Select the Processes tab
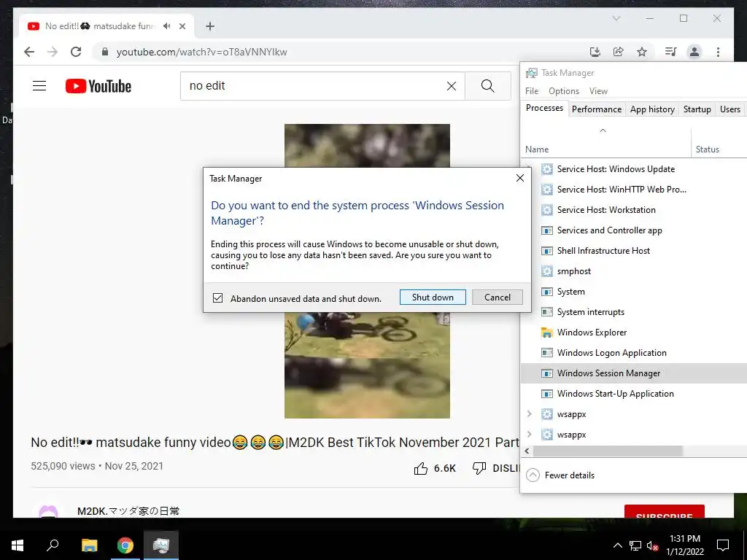This screenshot has width=747, height=560. (544, 108)
